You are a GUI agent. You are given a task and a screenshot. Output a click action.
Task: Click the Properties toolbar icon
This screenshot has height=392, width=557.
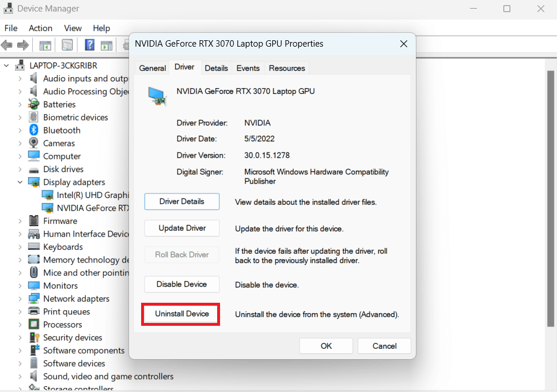[x=67, y=45]
